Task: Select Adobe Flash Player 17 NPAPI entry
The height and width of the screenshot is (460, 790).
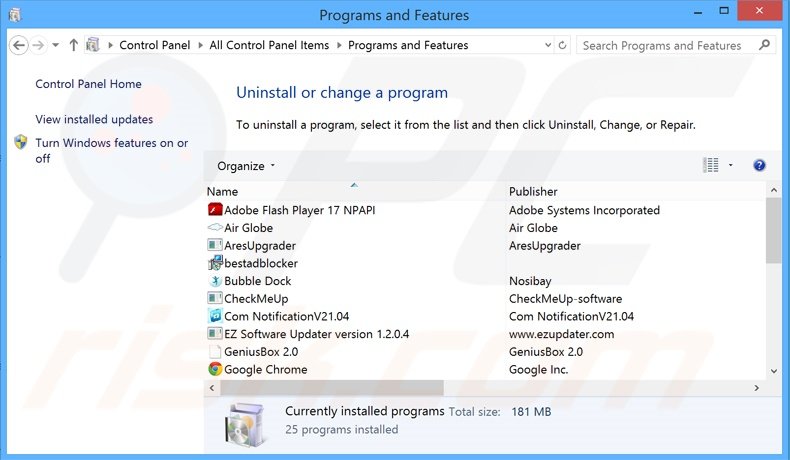Action: click(x=299, y=210)
